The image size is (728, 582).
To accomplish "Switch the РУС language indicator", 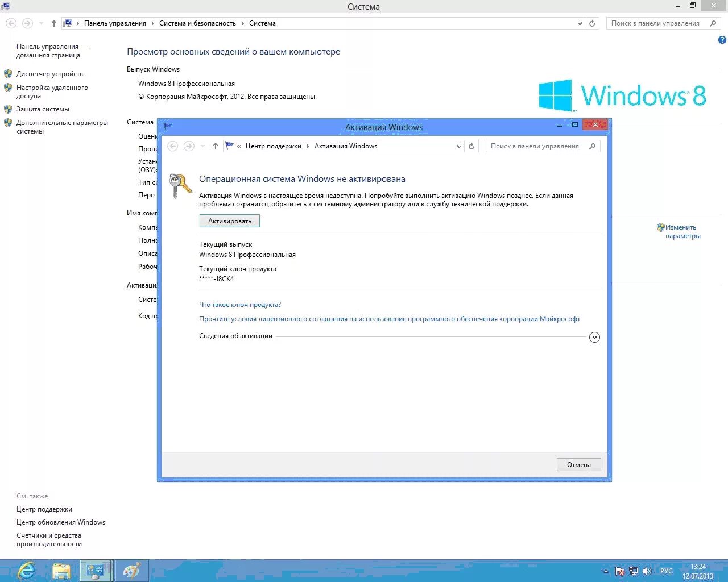I will 666,571.
